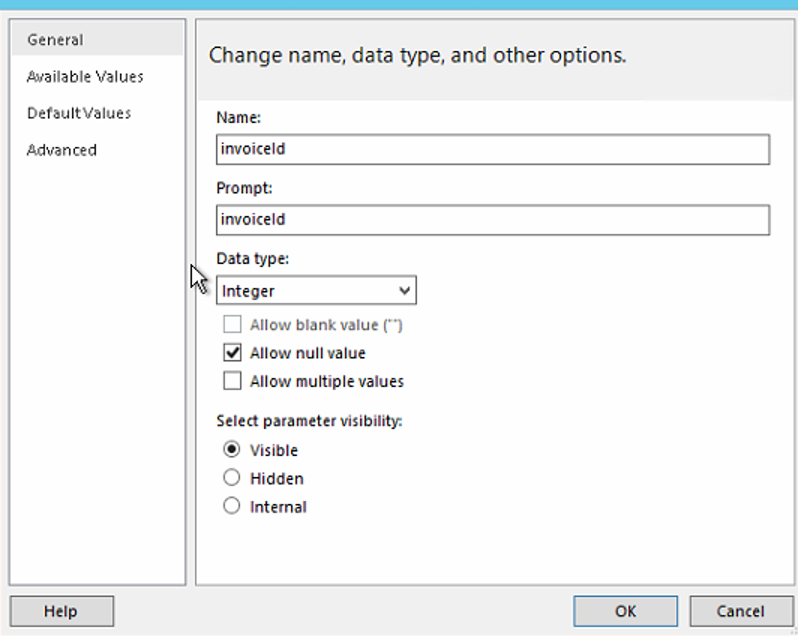Click the Data type label
This screenshot has width=798, height=636.
pyautogui.click(x=252, y=259)
